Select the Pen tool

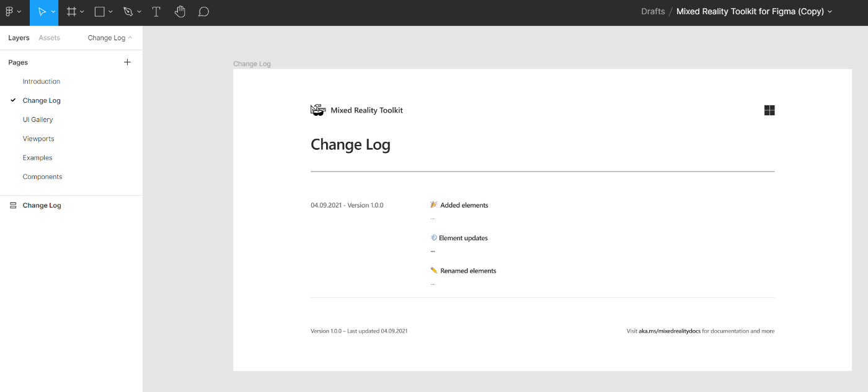(128, 12)
